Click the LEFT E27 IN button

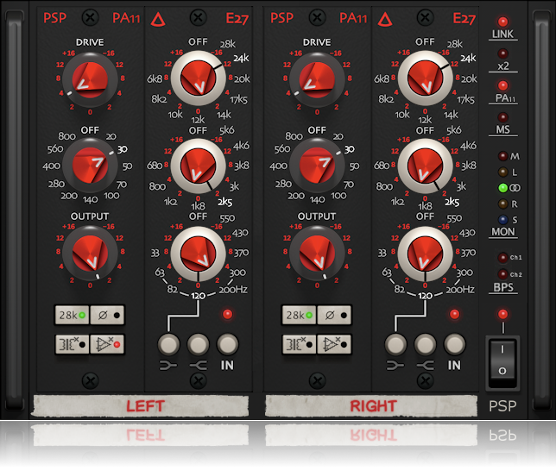click(x=227, y=344)
